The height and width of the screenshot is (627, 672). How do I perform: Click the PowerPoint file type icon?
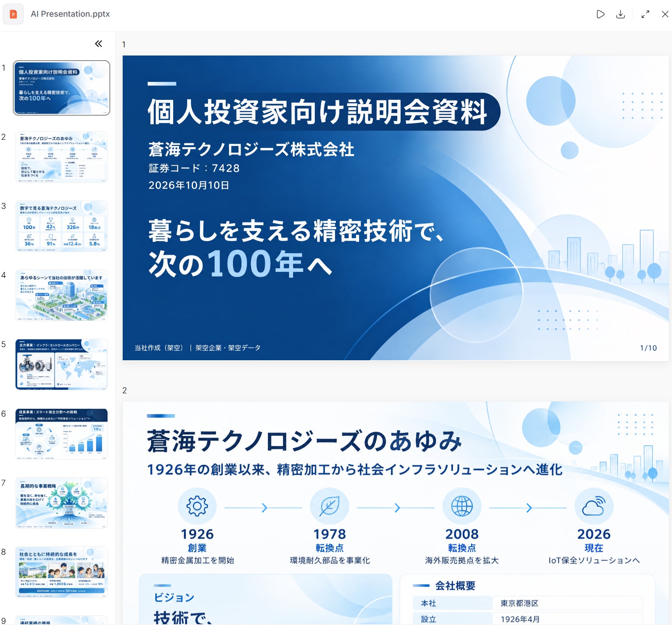[13, 14]
